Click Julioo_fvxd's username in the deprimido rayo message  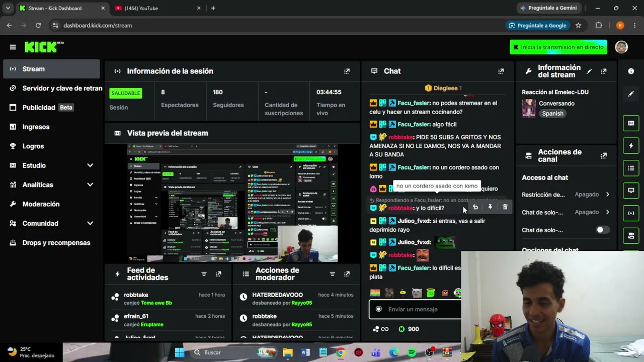pyautogui.click(x=414, y=221)
